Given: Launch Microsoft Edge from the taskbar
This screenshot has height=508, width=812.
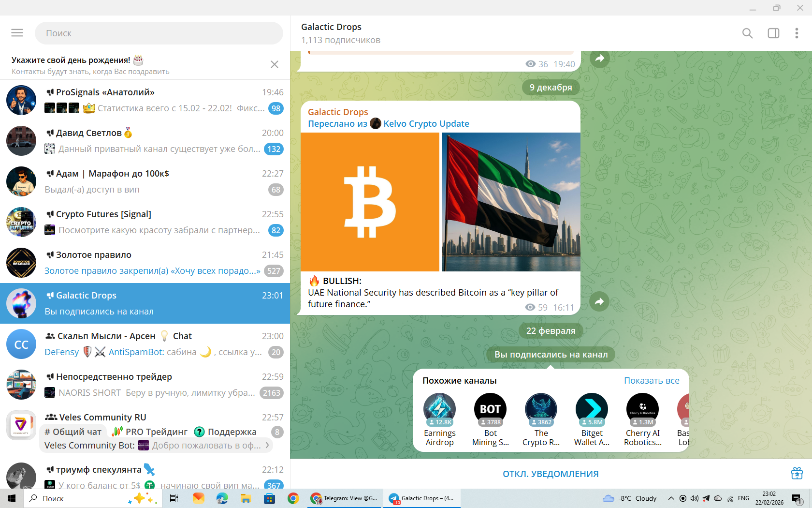Looking at the screenshot, I should [x=222, y=498].
